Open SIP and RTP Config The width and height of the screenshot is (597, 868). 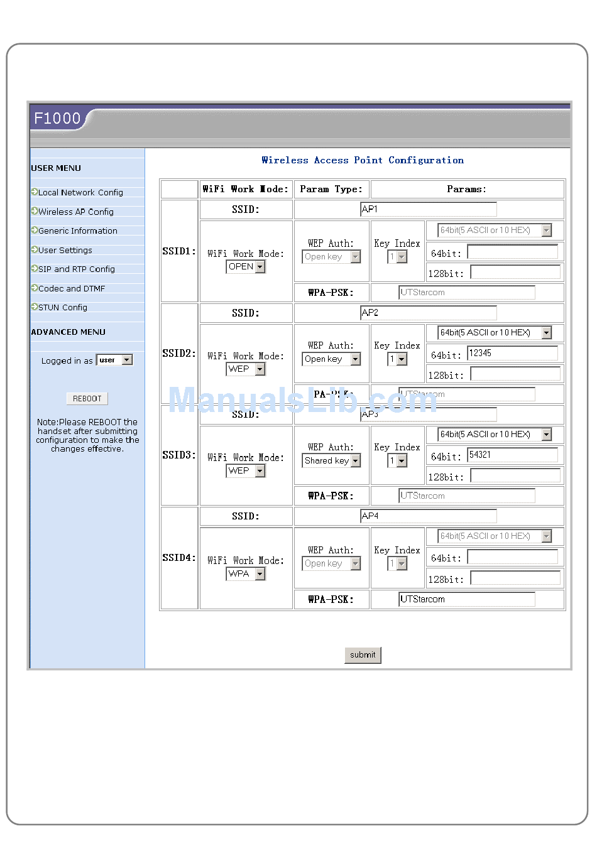click(77, 269)
